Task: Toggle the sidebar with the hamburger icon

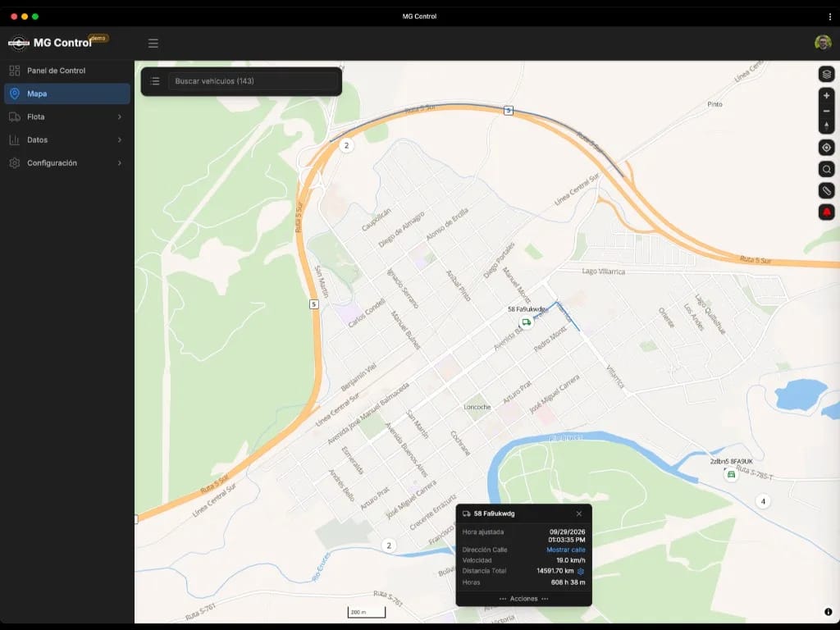Action: [x=153, y=43]
